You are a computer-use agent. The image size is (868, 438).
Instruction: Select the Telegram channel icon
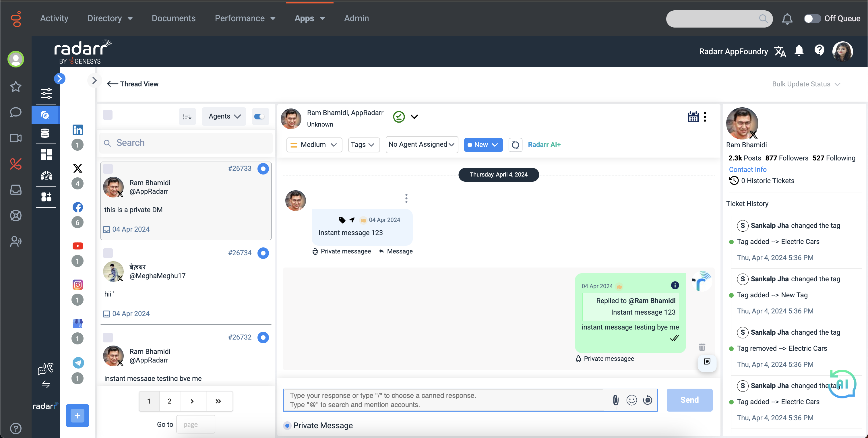(x=78, y=363)
